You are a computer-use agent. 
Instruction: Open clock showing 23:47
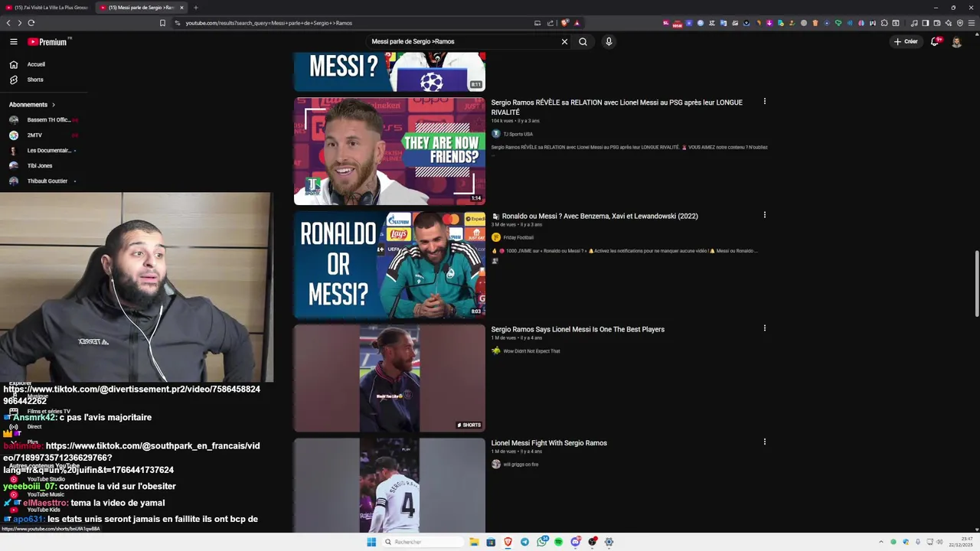click(961, 542)
